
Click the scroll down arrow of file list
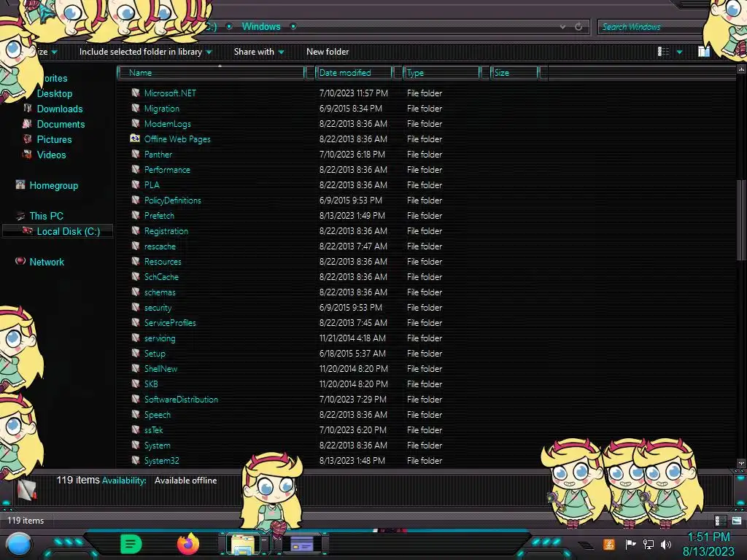(741, 463)
